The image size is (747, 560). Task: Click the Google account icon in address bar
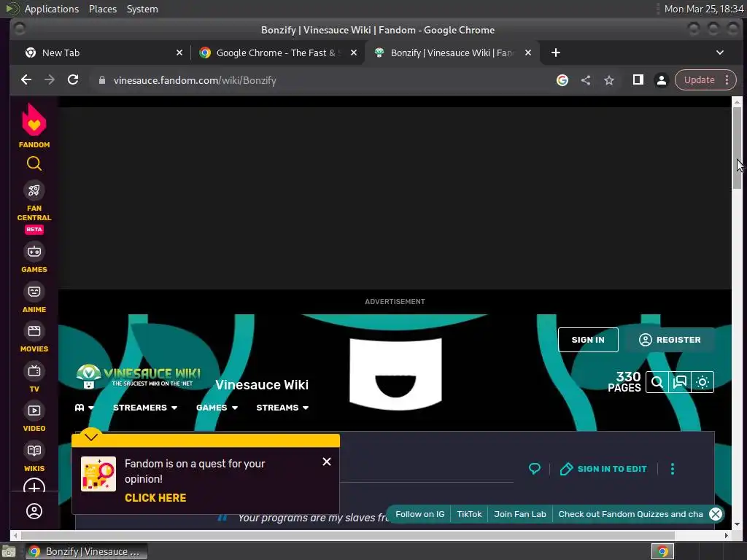[x=562, y=80]
